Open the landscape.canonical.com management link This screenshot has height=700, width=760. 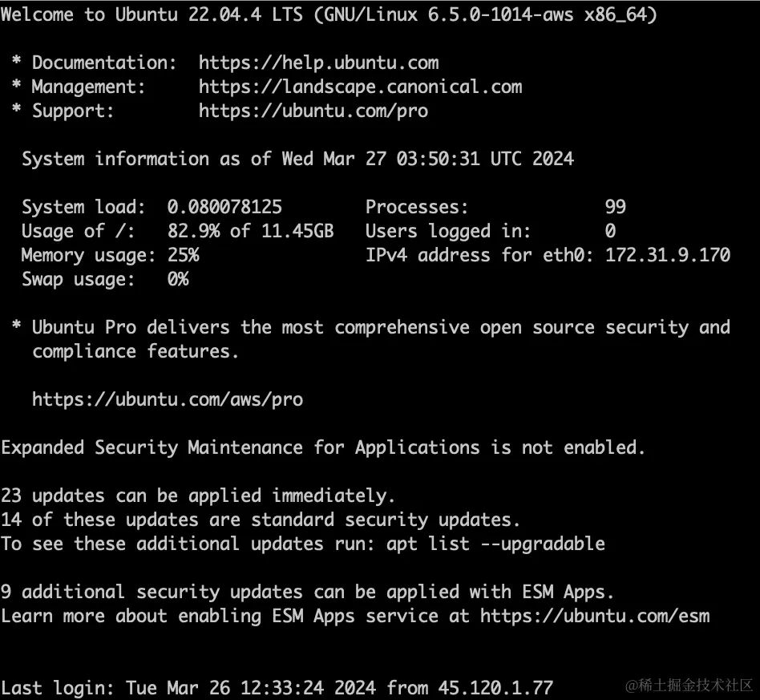tap(360, 87)
